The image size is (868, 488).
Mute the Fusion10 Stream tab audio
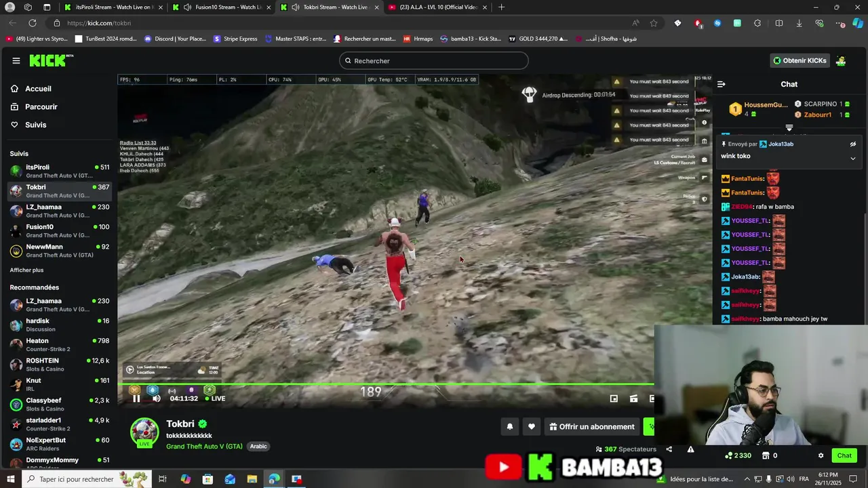click(187, 7)
